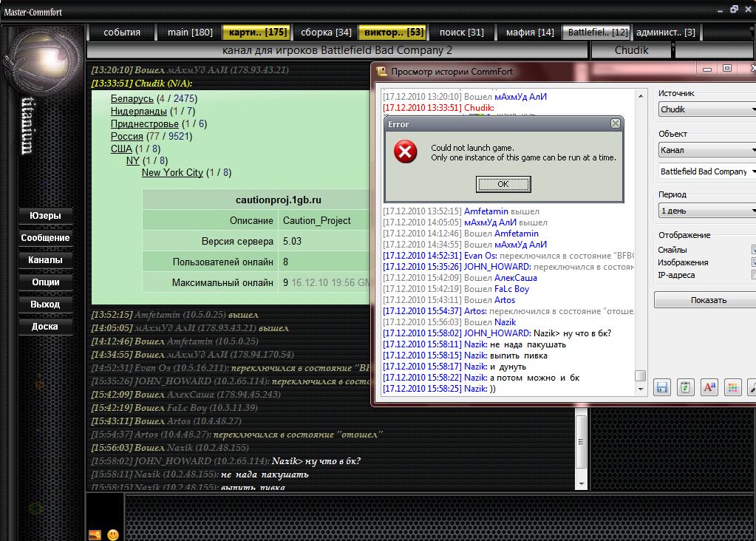Open the Объект dropdown showing Канал

[706, 150]
